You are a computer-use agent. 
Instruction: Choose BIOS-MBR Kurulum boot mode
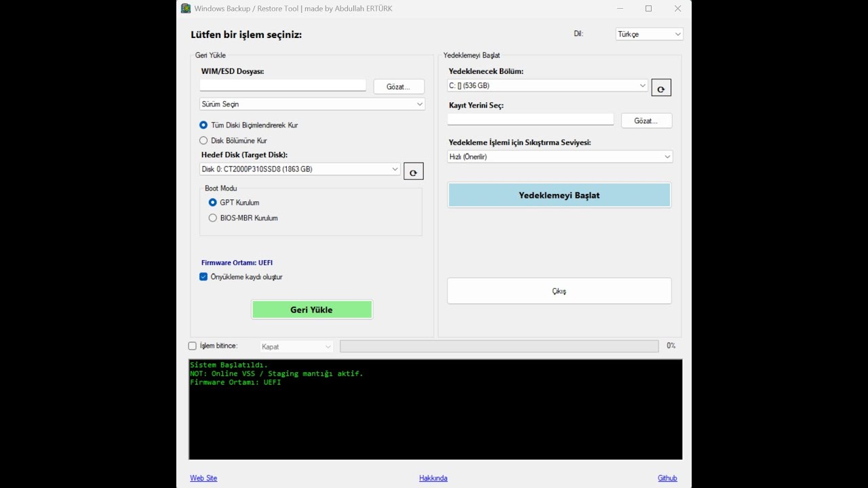click(243, 218)
